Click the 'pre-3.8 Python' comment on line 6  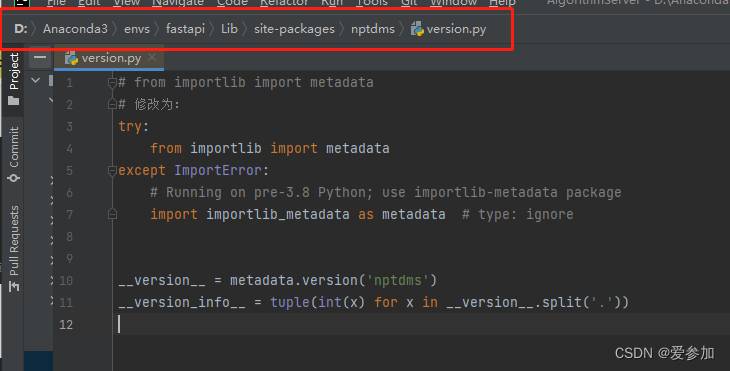310,193
